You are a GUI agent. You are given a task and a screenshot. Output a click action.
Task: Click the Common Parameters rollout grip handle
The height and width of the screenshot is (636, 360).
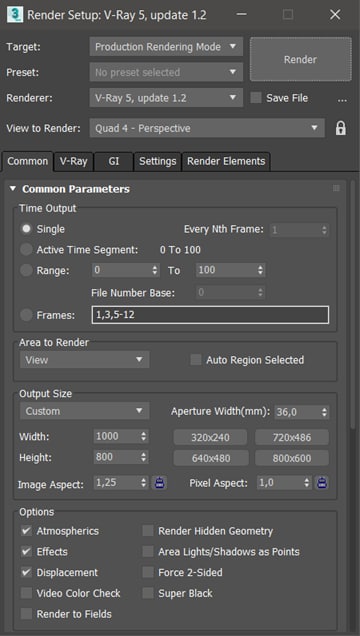pos(336,188)
